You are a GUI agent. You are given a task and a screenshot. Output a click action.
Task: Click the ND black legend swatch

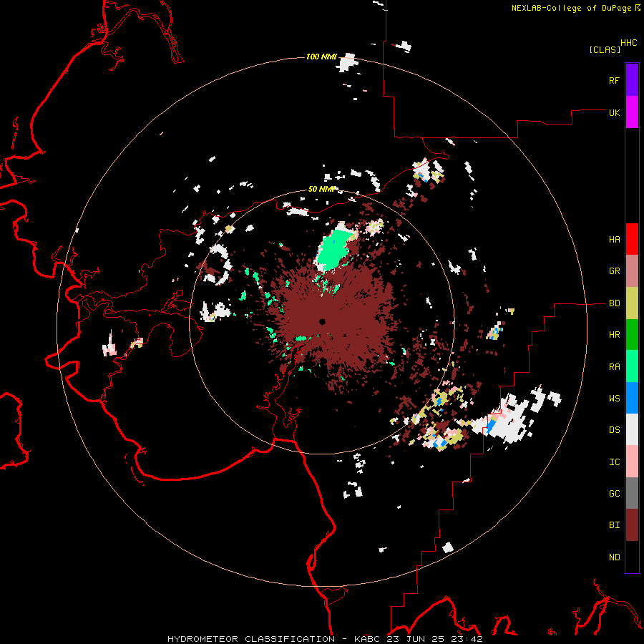(x=632, y=557)
